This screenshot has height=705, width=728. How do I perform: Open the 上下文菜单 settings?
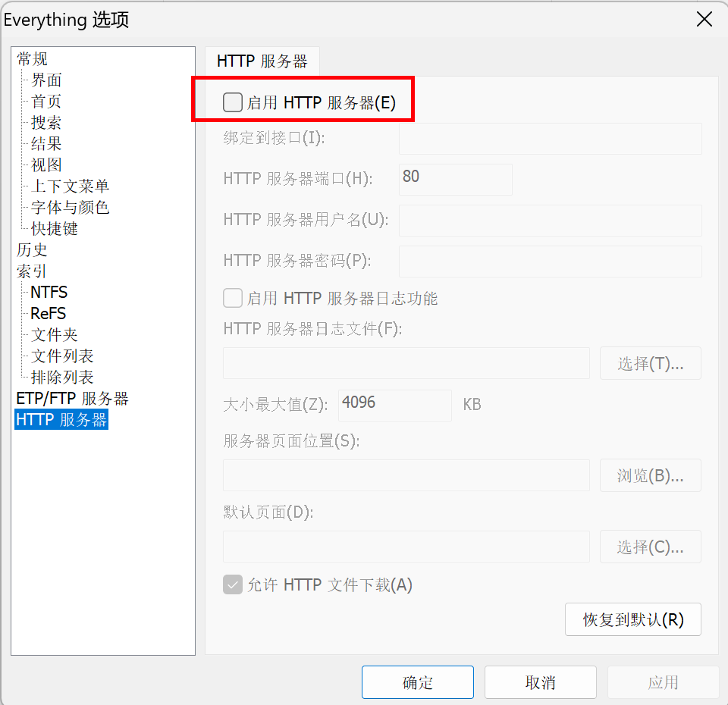pyautogui.click(x=70, y=186)
